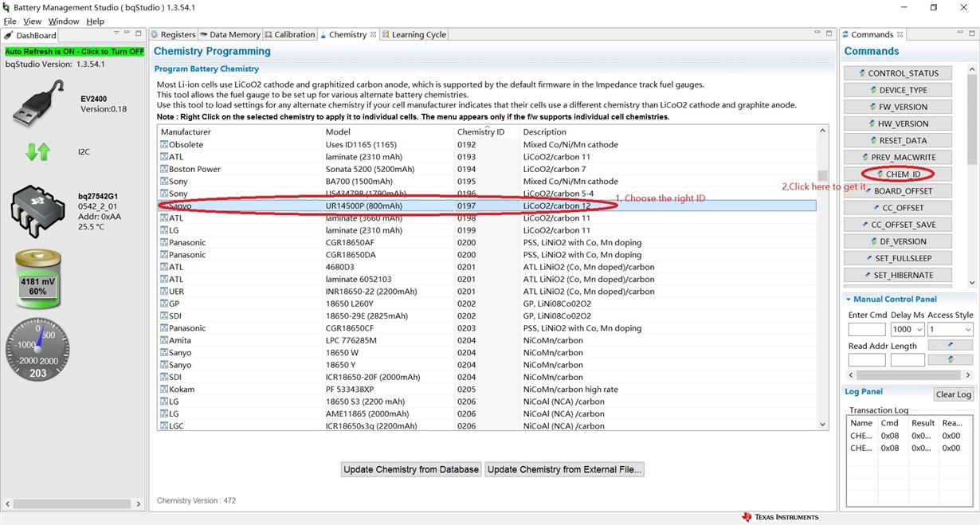This screenshot has height=525, width=980.
Task: Send the FW_VERSION command
Action: pyautogui.click(x=898, y=107)
